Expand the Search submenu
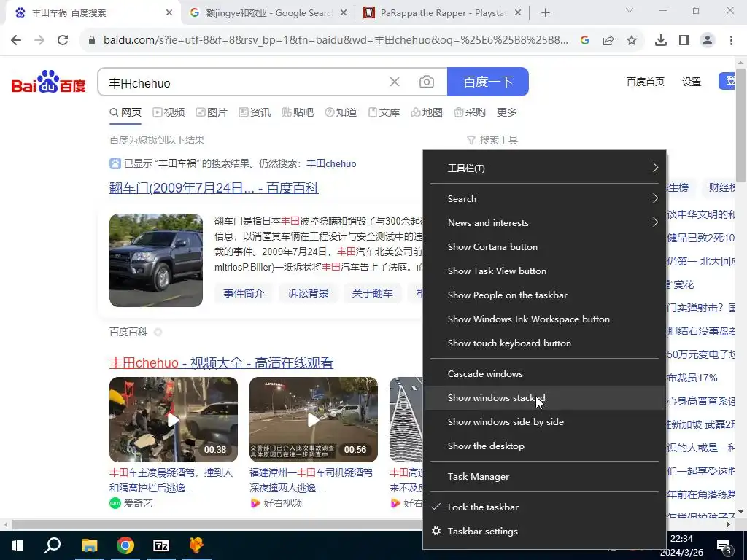Screen dimensions: 747x560 [544, 198]
